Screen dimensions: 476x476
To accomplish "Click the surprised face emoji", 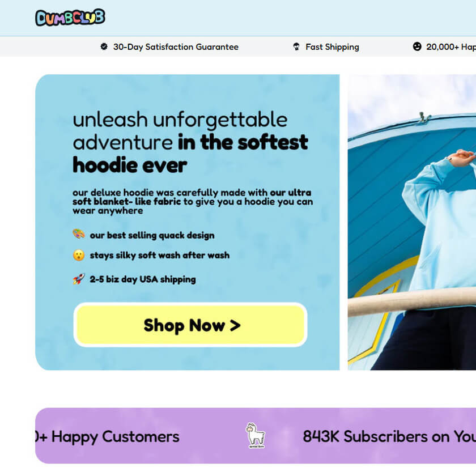I will click(79, 255).
